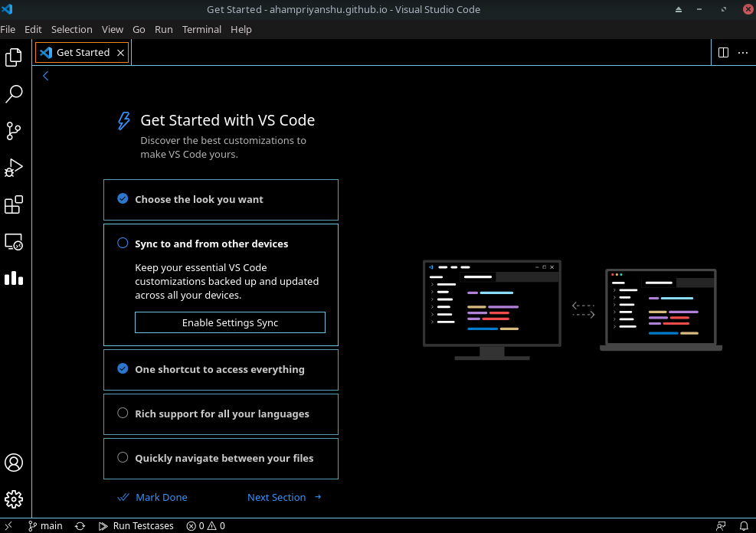Screen dimensions: 756x533
Task: Open the Selection menu
Action: click(x=71, y=29)
